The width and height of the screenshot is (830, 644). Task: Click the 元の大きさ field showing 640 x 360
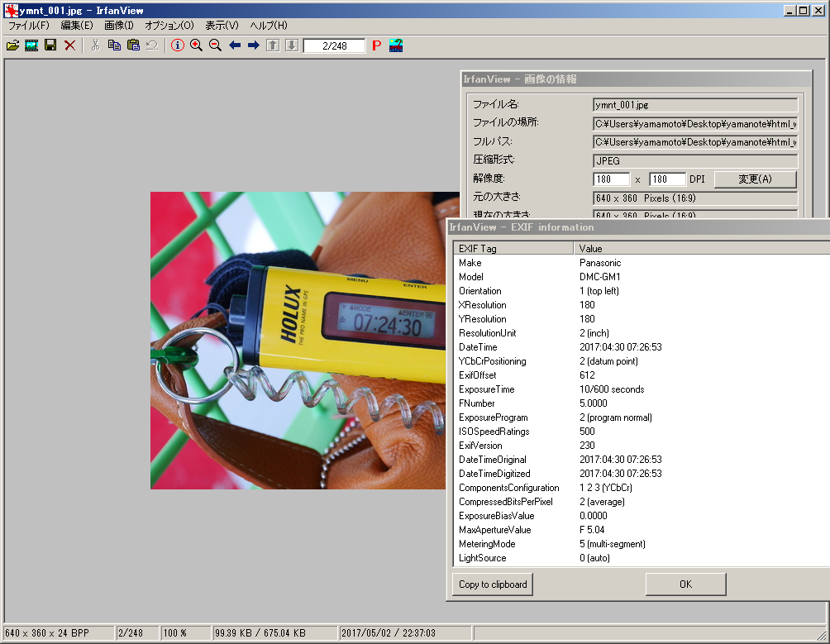[x=695, y=198]
